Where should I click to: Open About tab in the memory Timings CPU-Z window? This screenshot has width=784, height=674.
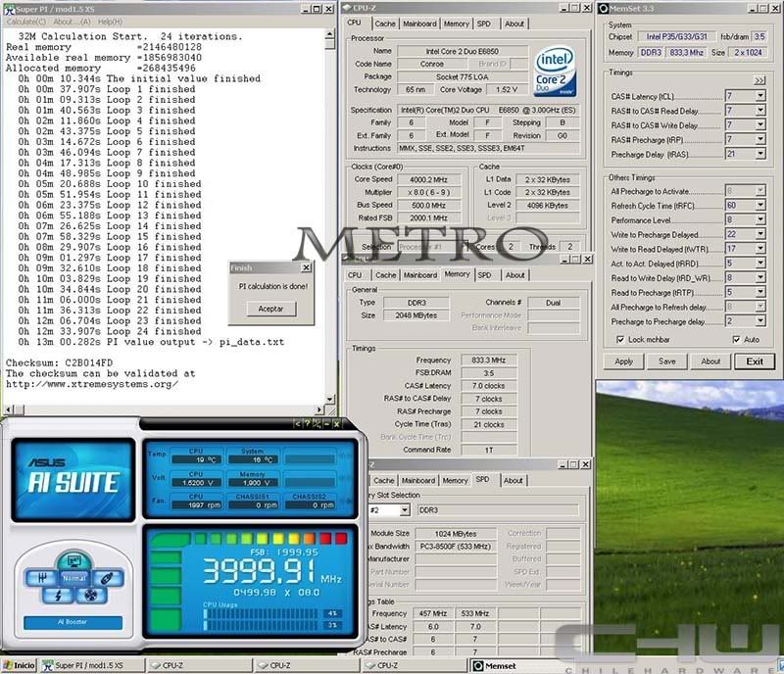515,275
